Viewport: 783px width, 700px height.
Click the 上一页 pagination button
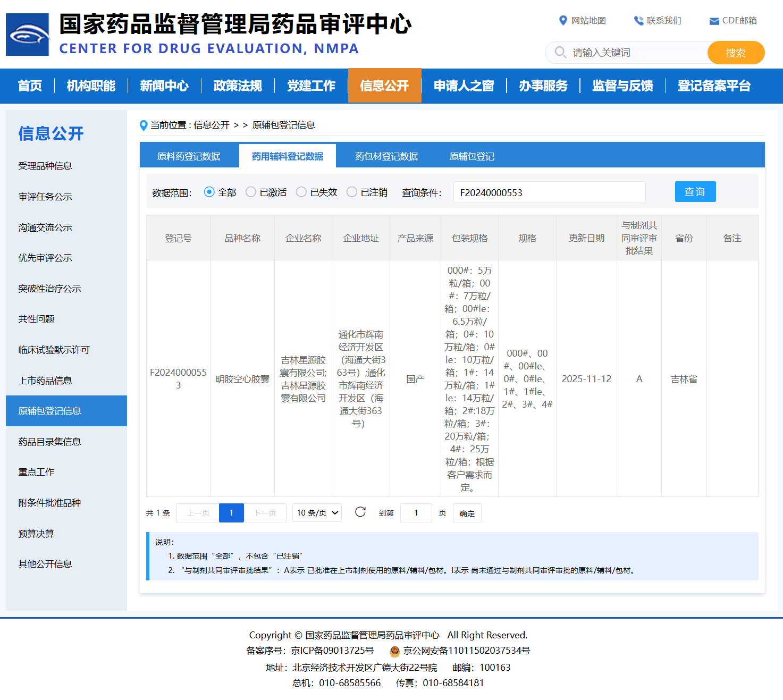[198, 513]
